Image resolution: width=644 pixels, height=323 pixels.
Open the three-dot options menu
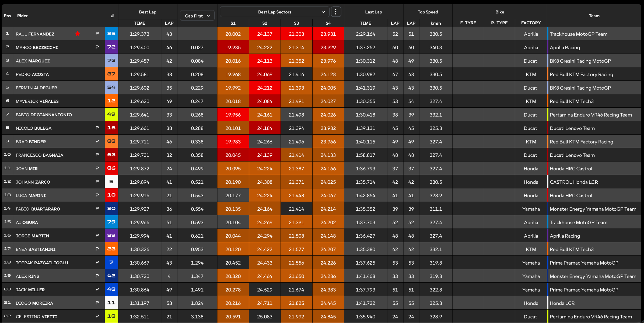(335, 12)
